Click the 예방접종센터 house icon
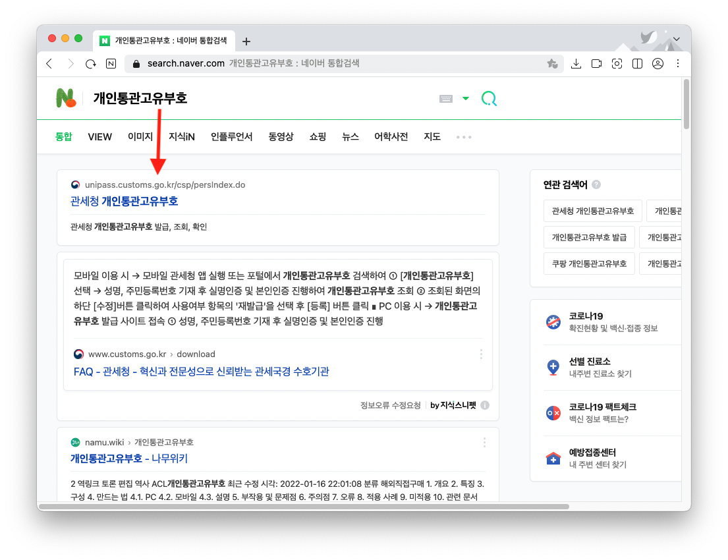 [553, 459]
